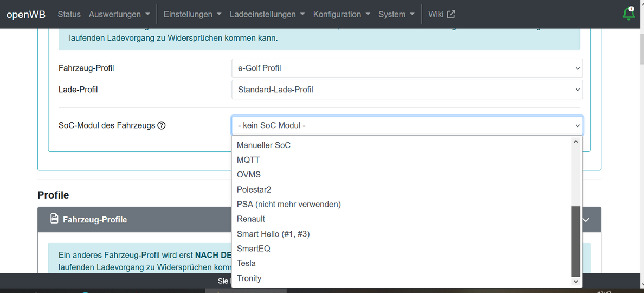Select Manueller SoC option
Viewport: 644px width, 293px height.
click(402, 145)
